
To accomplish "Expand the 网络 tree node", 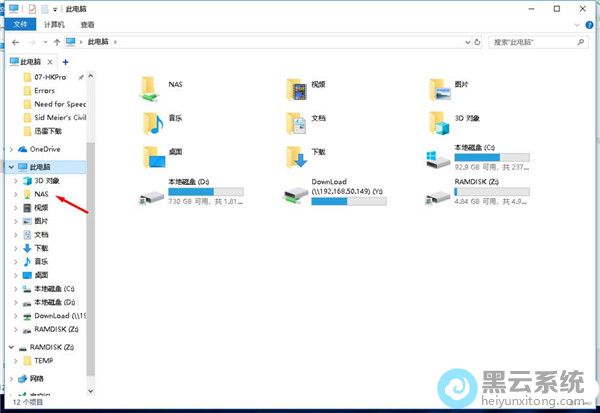I will (11, 379).
